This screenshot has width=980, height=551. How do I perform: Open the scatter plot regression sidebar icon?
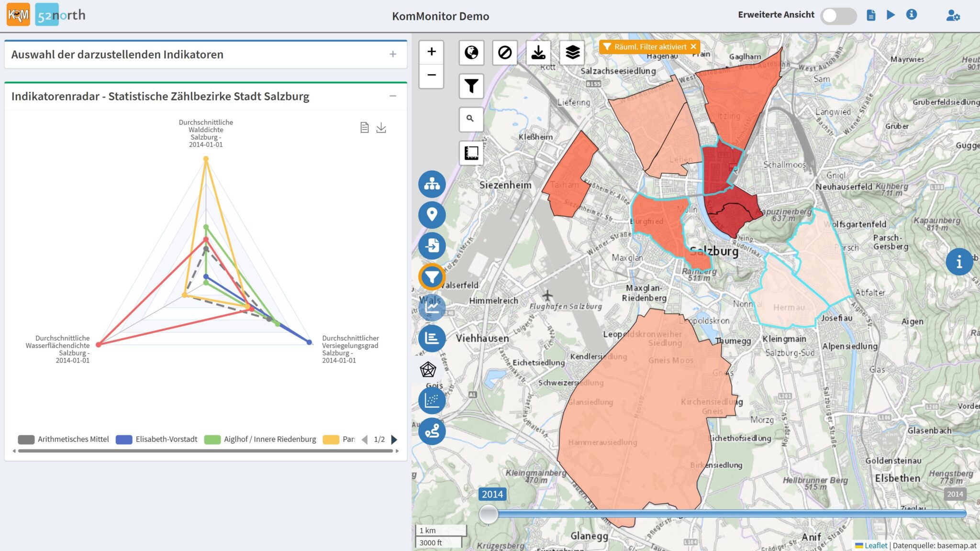[432, 400]
